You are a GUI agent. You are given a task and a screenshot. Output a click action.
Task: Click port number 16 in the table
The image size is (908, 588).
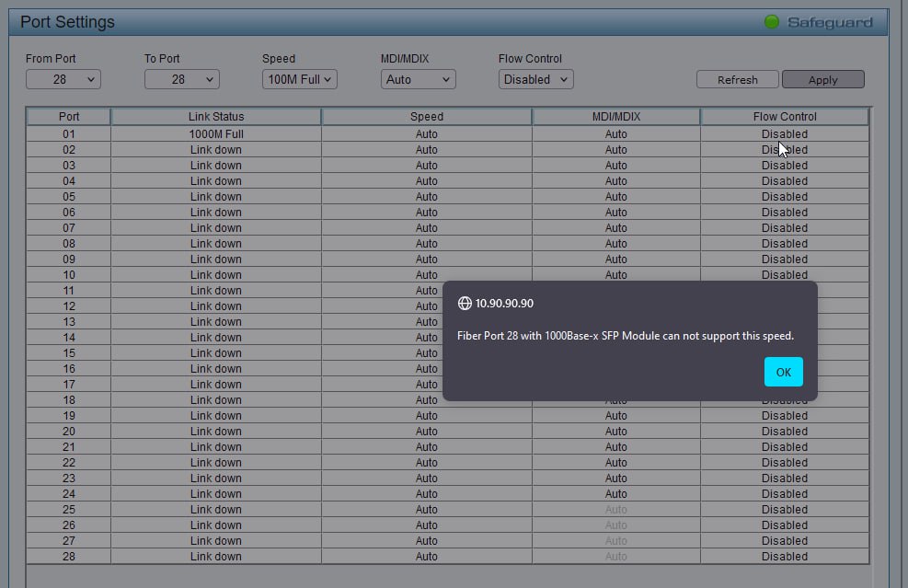69,368
